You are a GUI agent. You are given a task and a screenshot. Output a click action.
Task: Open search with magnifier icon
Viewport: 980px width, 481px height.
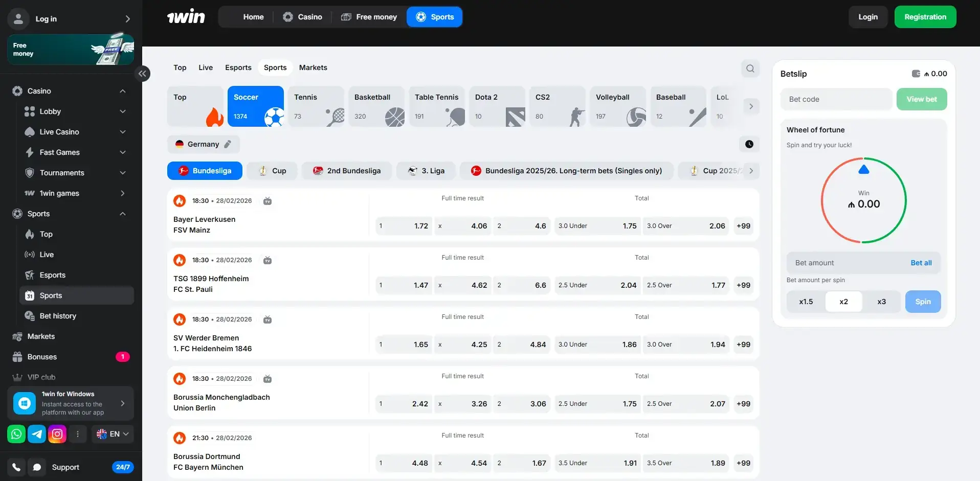[x=750, y=68]
